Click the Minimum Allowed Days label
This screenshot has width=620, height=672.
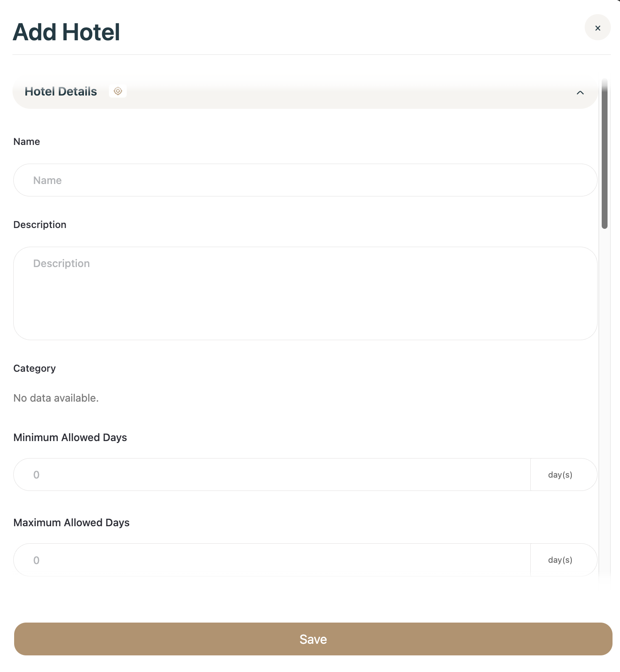click(x=70, y=437)
